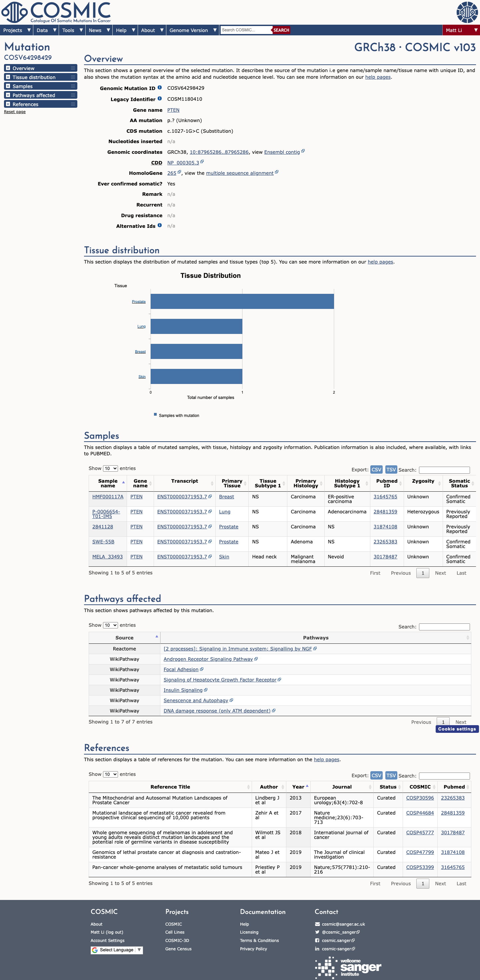Screen dimensions: 480x980
Task: Click the drag handle on Tissue distribution item
Action: point(73,77)
